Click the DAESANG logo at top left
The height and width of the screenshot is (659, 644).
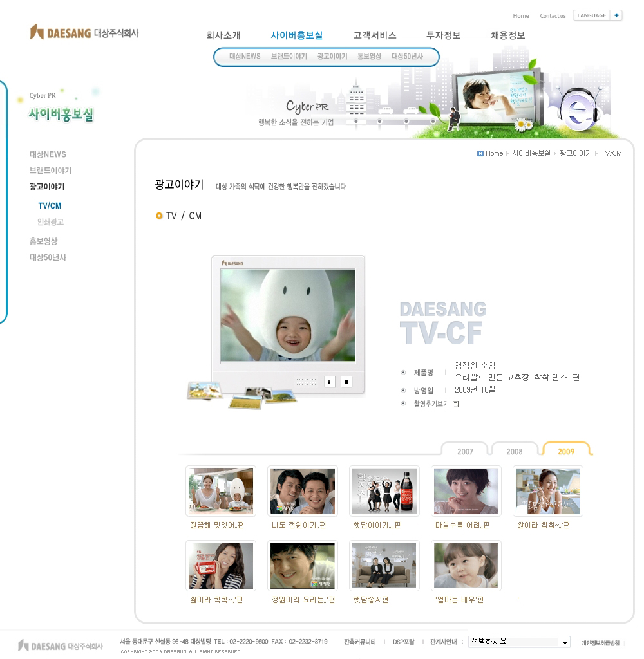84,32
